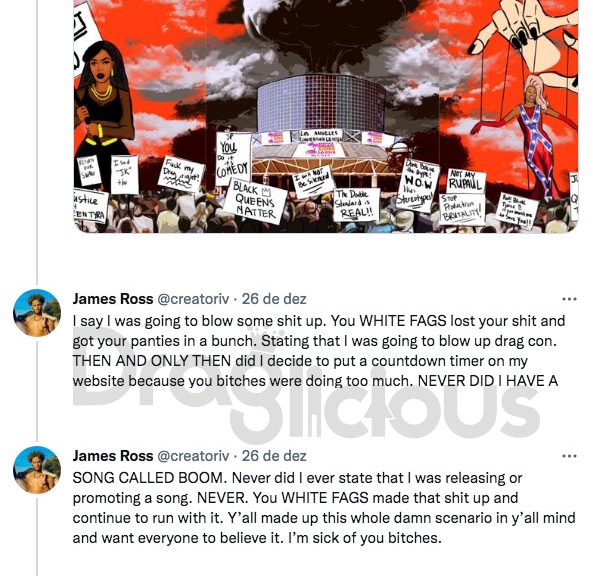
Task: Click @creatoriv handle on the "countdown timer" tweet
Action: click(x=193, y=299)
